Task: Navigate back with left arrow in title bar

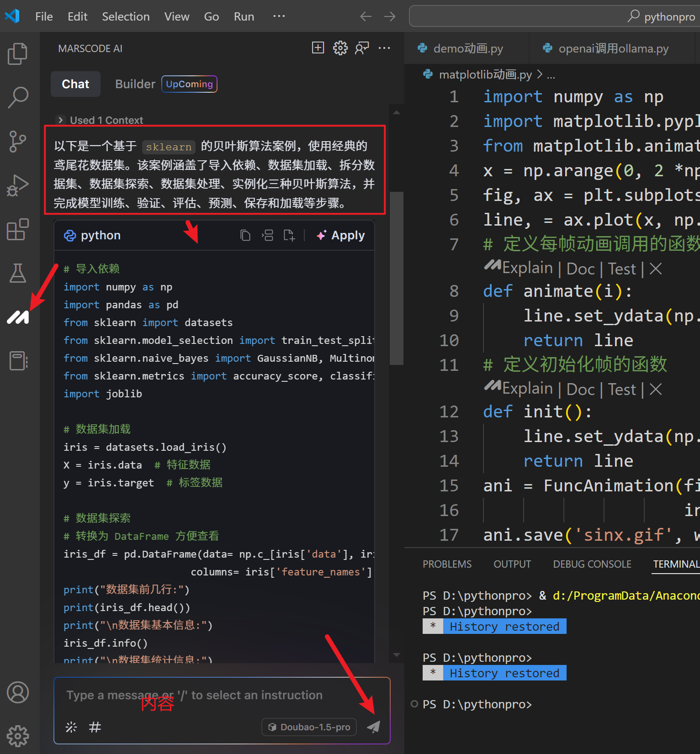Action: [x=366, y=17]
